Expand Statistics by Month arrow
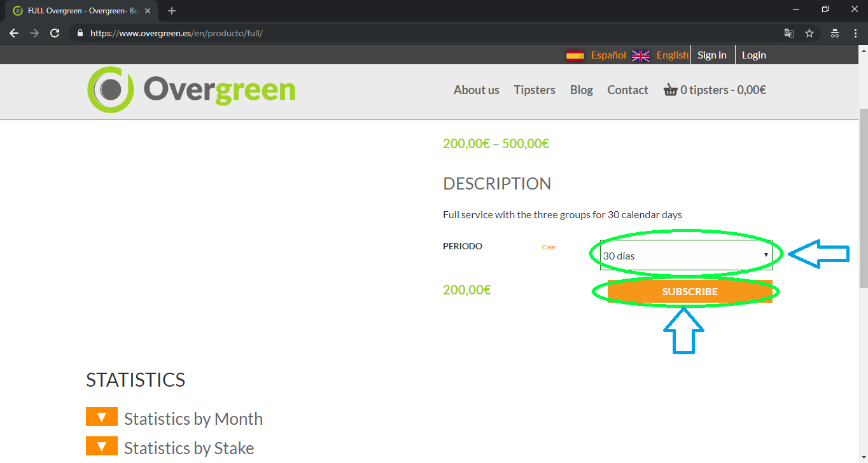The image size is (868, 463). tap(102, 417)
